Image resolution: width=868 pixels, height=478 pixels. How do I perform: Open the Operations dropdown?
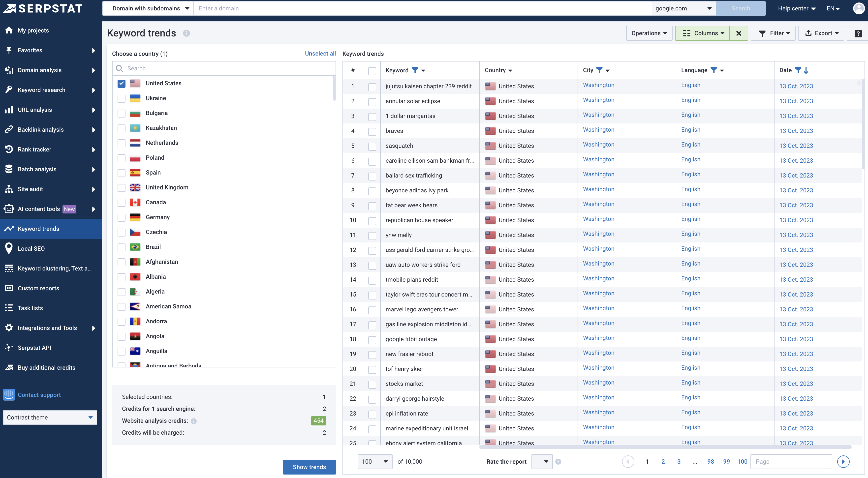click(649, 33)
